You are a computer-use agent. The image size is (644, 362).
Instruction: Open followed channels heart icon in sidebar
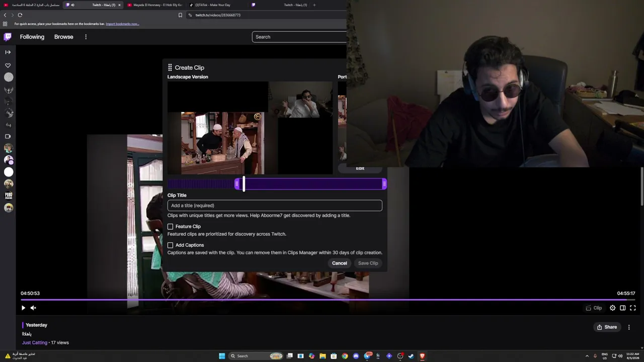pos(8,65)
